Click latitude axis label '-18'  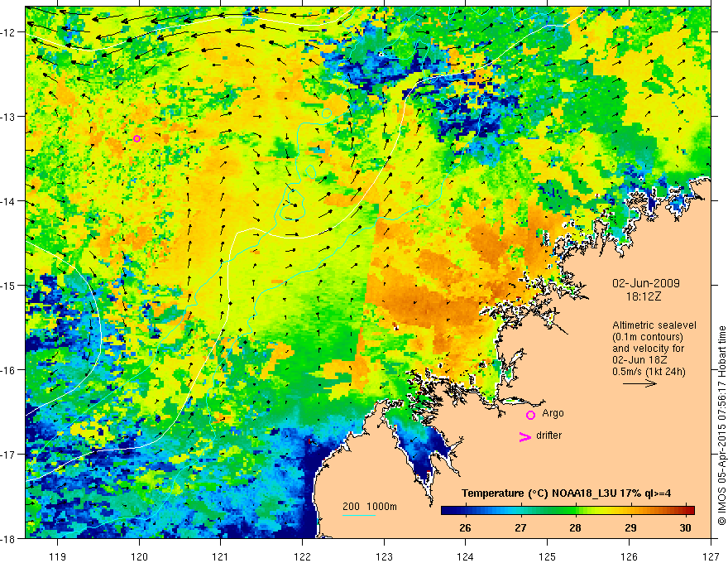click(8, 538)
